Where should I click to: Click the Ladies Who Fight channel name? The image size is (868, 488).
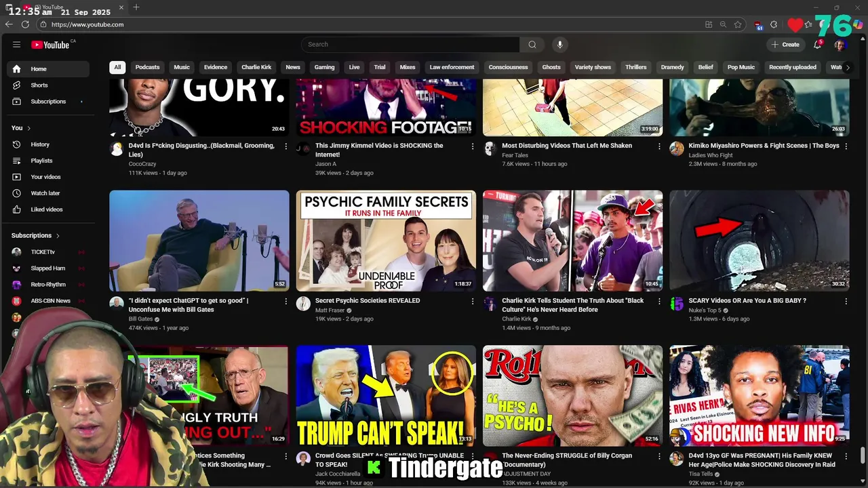pos(711,155)
